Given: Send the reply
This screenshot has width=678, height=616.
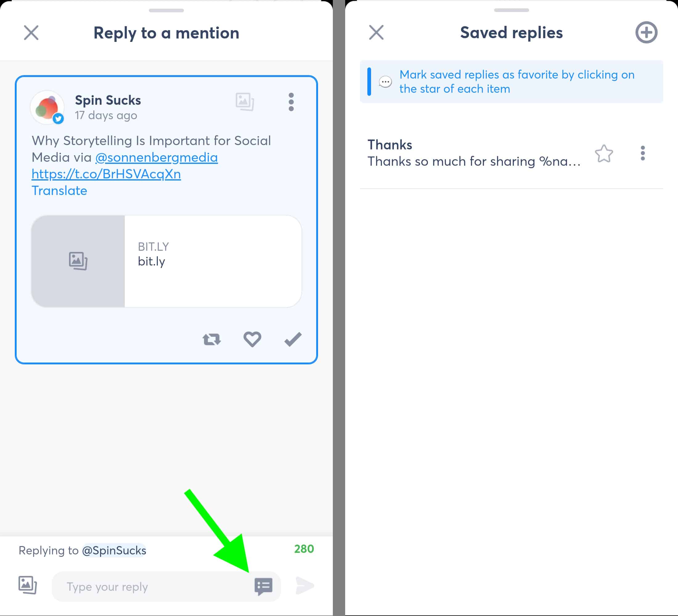Looking at the screenshot, I should click(305, 586).
